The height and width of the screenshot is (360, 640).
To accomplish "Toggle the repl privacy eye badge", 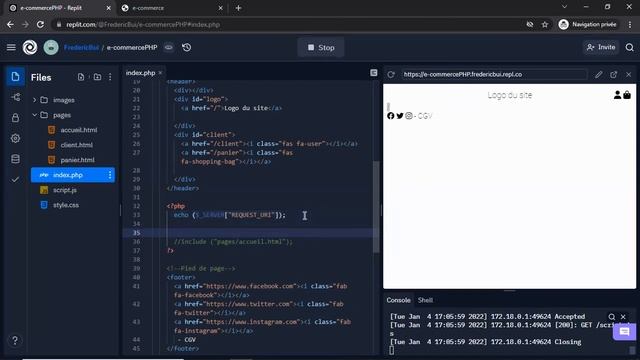I will [x=169, y=47].
